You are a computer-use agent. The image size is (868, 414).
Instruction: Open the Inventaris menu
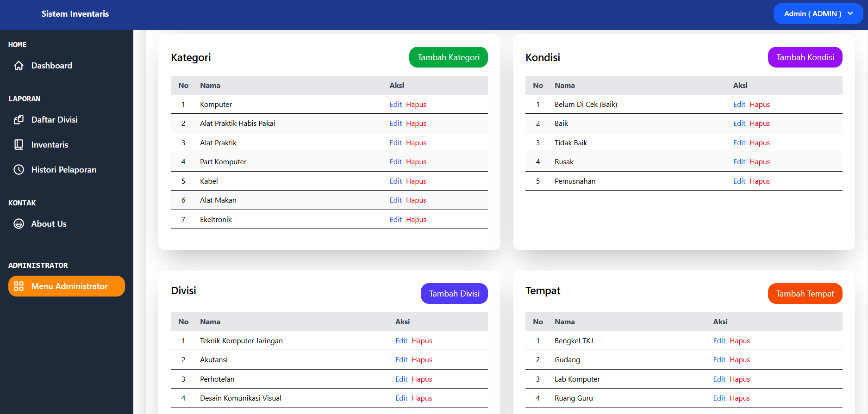pos(67,145)
